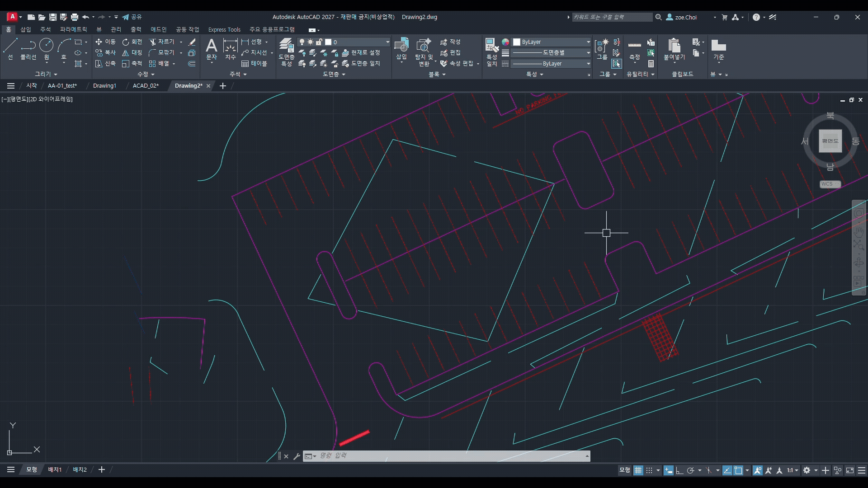Switch to the AA-01_test* drawing tab

click(62, 86)
